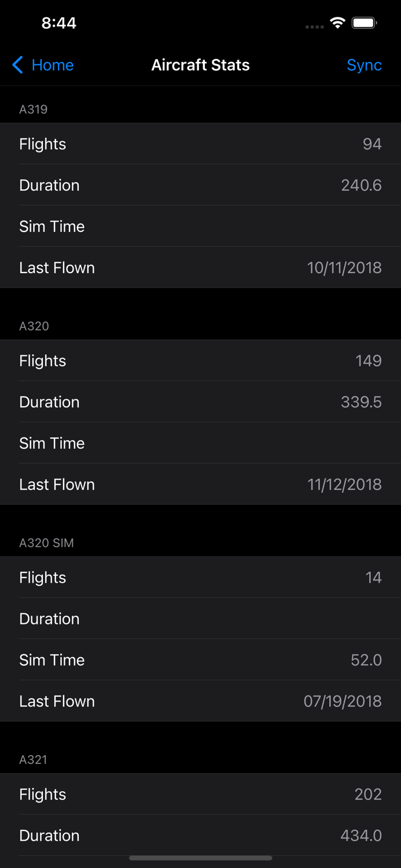401x868 pixels.
Task: Tap Sim Time value 52.0
Action: tap(366, 660)
